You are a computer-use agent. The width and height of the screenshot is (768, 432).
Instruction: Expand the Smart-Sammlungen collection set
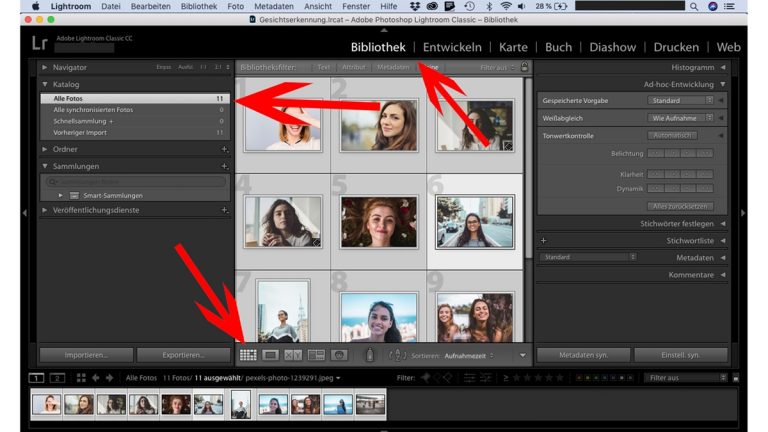(61, 195)
